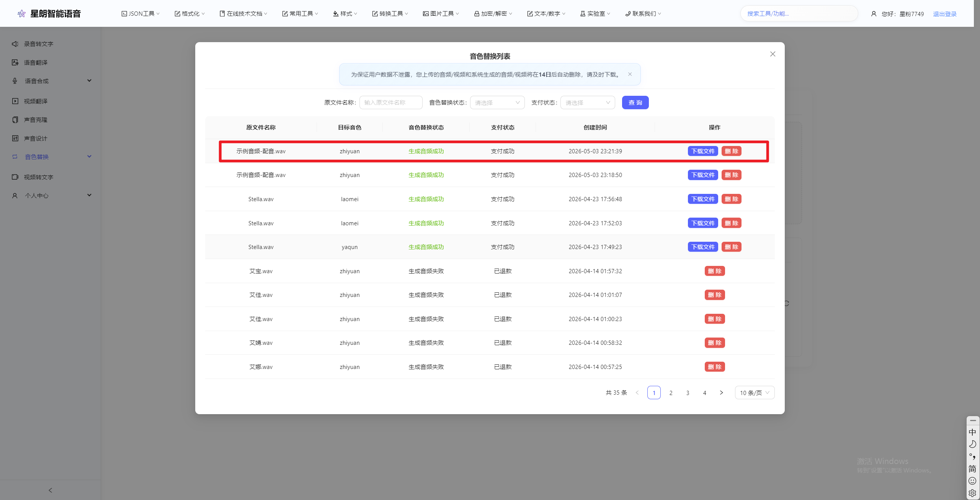Download file for 2026-04-23 17:56:48 row
Viewport: 980px width, 500px height.
point(703,199)
